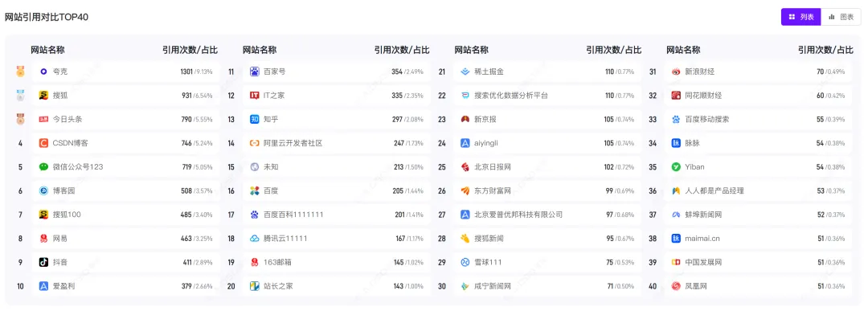This screenshot has width=868, height=311.
Task: Click the 凤凰网 red swirl icon
Action: (676, 286)
